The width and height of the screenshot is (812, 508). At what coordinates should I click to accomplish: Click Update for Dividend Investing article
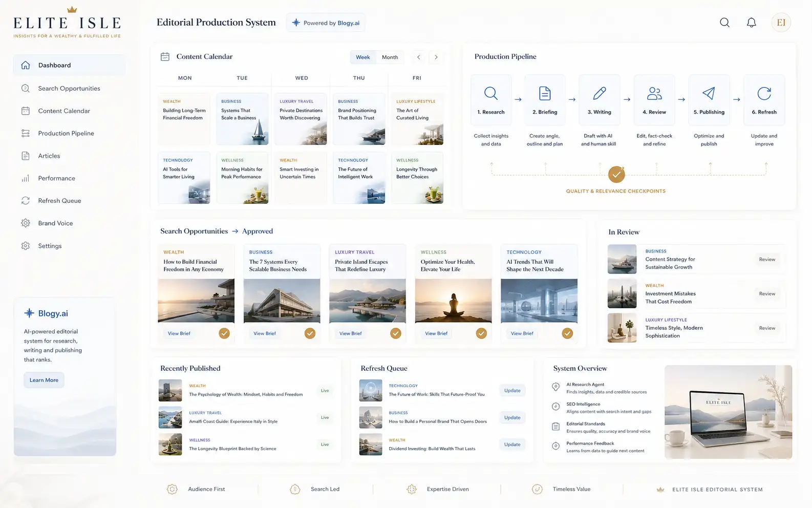click(512, 444)
